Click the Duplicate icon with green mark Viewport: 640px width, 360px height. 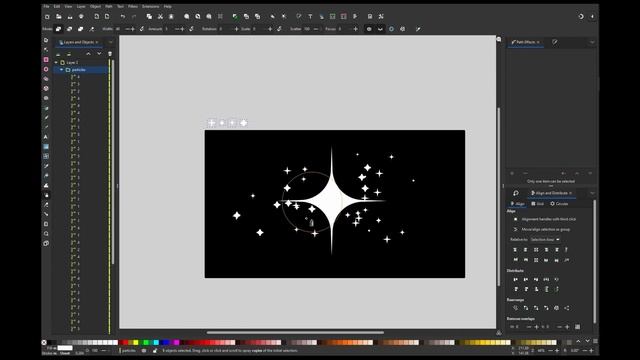tap(235, 17)
